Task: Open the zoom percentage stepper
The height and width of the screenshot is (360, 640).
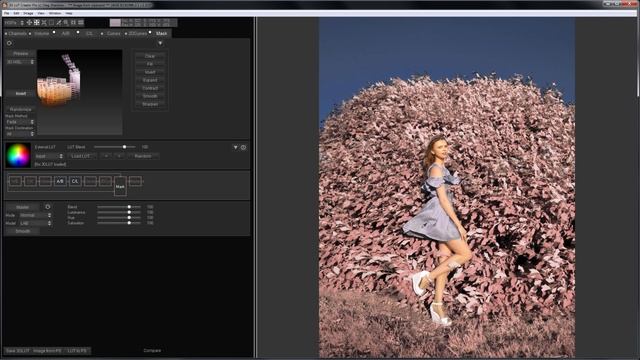Action: [22, 22]
